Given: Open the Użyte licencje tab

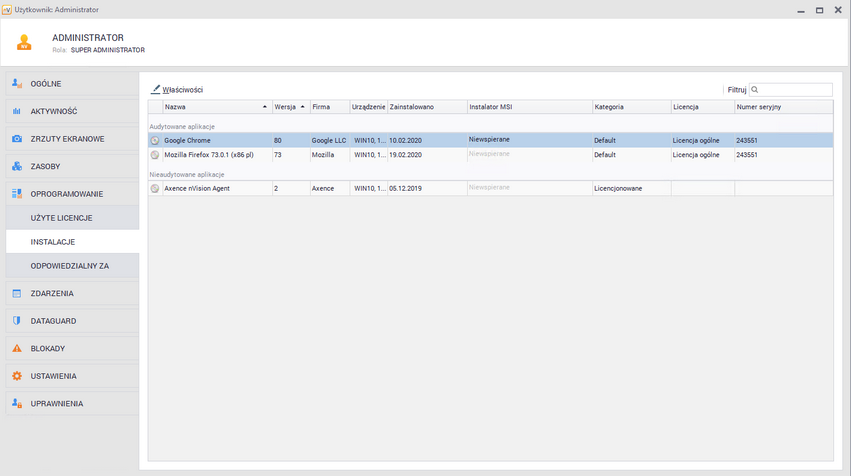Looking at the screenshot, I should click(61, 217).
